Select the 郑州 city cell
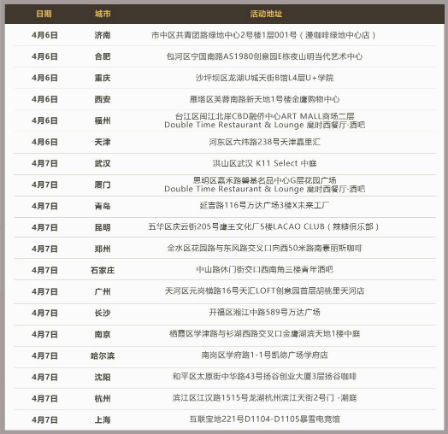 102,249
